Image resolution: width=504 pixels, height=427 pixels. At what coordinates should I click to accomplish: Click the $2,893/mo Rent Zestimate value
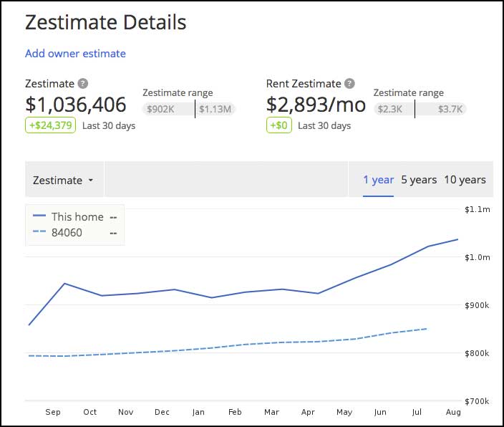click(x=316, y=105)
